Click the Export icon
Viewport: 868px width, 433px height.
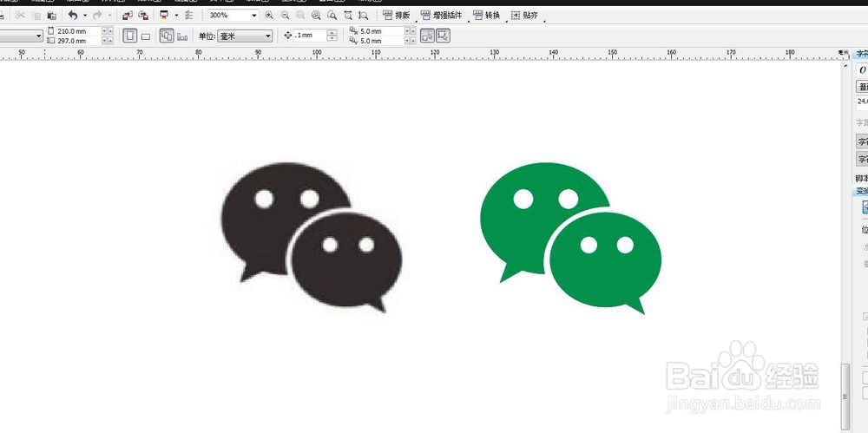(143, 15)
